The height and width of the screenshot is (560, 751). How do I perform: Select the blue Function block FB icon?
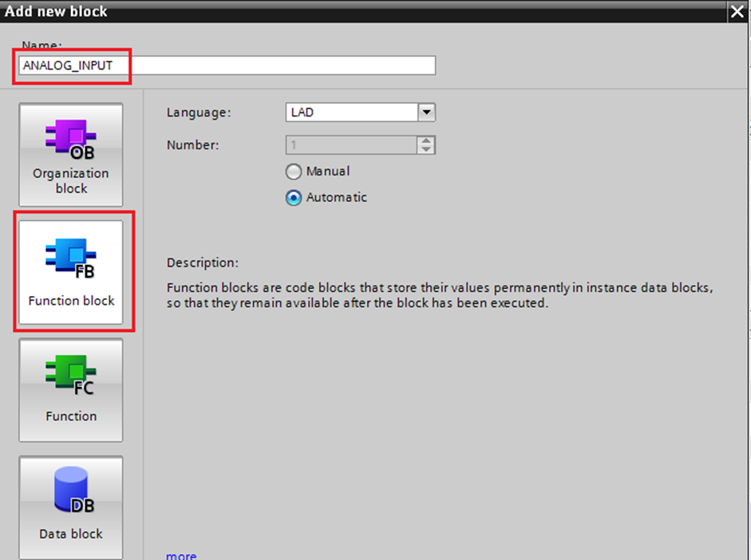[71, 255]
